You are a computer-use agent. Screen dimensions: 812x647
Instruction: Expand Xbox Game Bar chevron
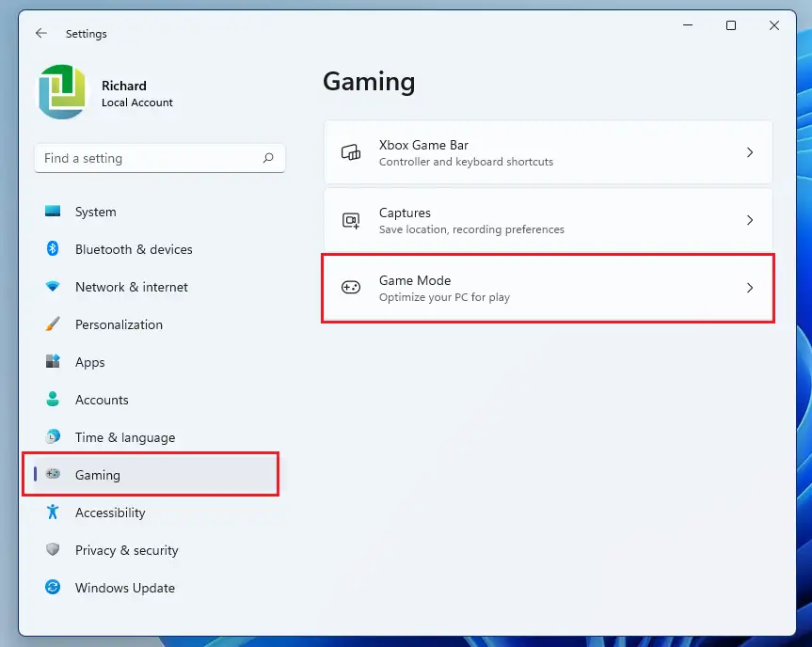tap(749, 152)
